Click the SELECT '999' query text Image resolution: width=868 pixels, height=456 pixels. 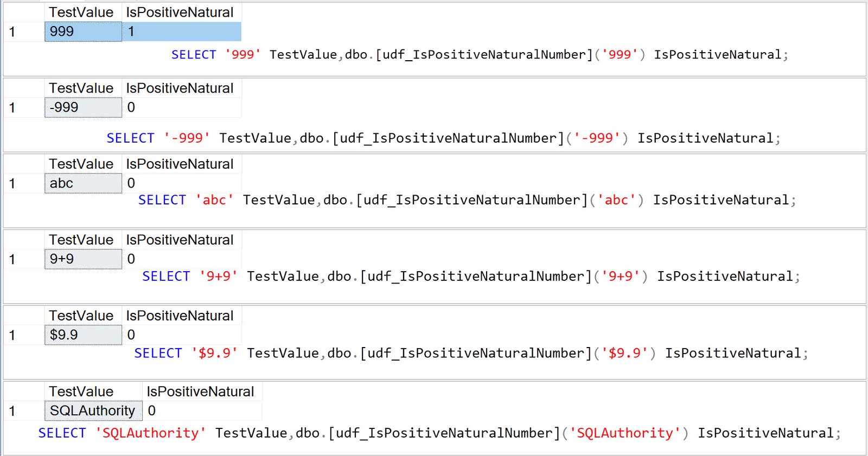click(x=480, y=55)
